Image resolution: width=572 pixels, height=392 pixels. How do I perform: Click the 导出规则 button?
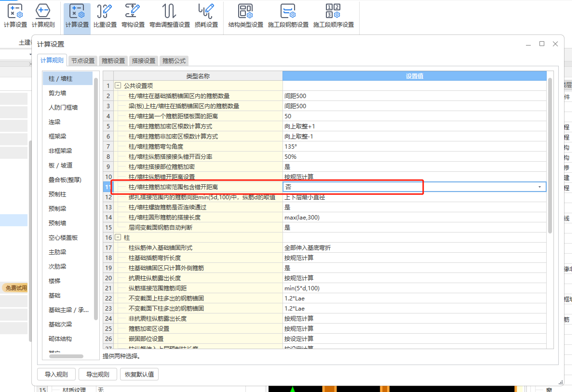click(x=97, y=374)
